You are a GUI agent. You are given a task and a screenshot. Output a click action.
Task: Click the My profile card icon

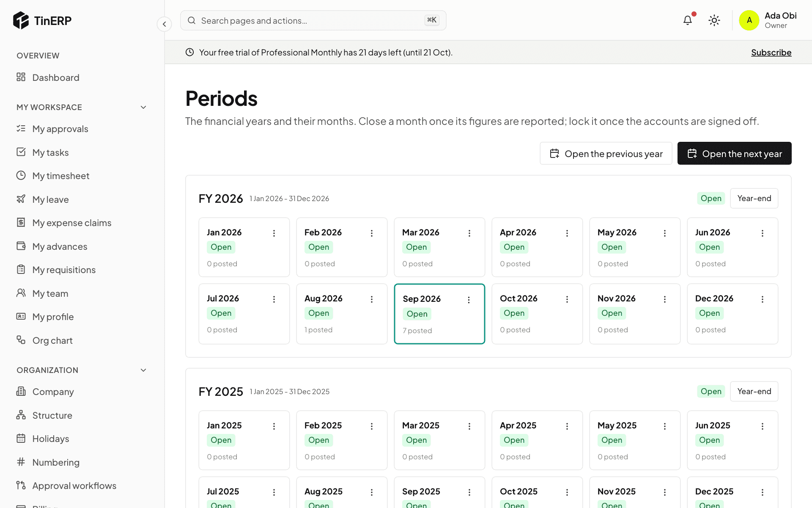coord(21,316)
